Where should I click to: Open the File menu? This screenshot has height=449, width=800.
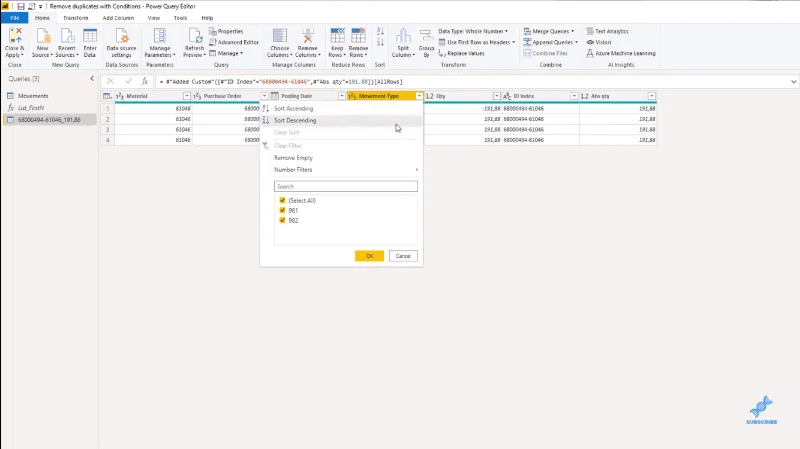15,18
